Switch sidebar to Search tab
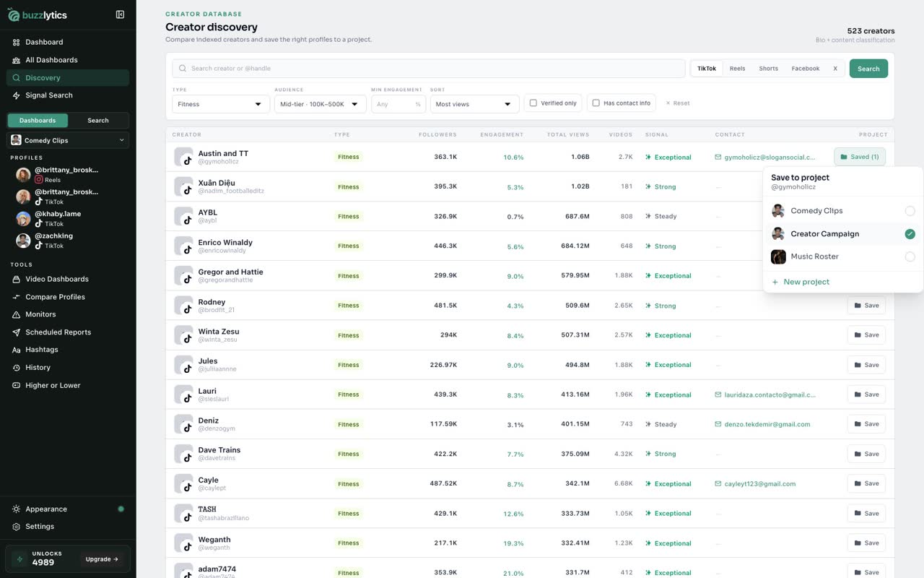Image resolution: width=924 pixels, height=578 pixels. [x=98, y=121]
